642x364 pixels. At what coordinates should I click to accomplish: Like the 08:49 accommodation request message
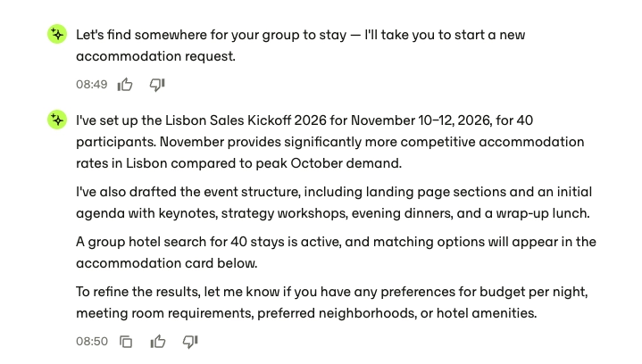tap(125, 85)
